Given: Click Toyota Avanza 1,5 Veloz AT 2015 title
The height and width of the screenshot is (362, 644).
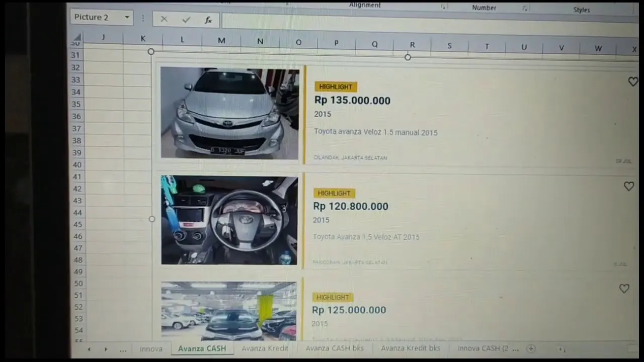Looking at the screenshot, I should 366,237.
